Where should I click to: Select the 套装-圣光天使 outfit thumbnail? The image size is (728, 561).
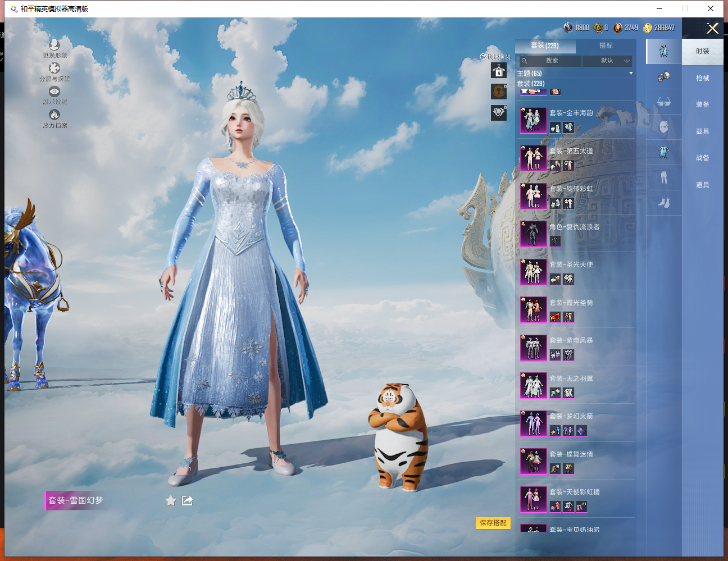(x=533, y=271)
